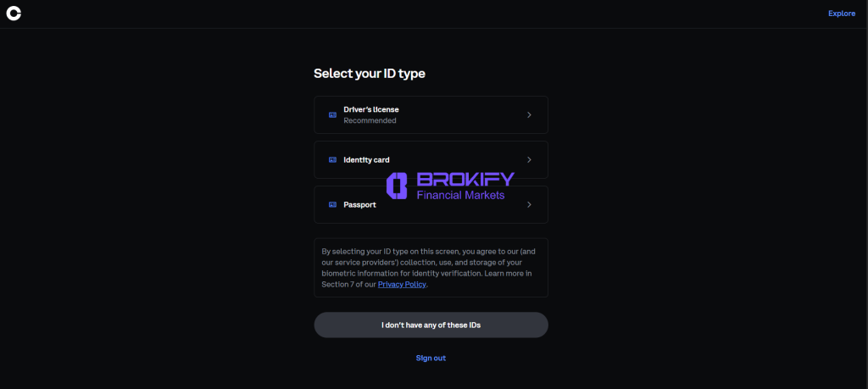Image resolution: width=868 pixels, height=389 pixels.
Task: Click the "Financial Markets" watermark text
Action: tap(460, 196)
